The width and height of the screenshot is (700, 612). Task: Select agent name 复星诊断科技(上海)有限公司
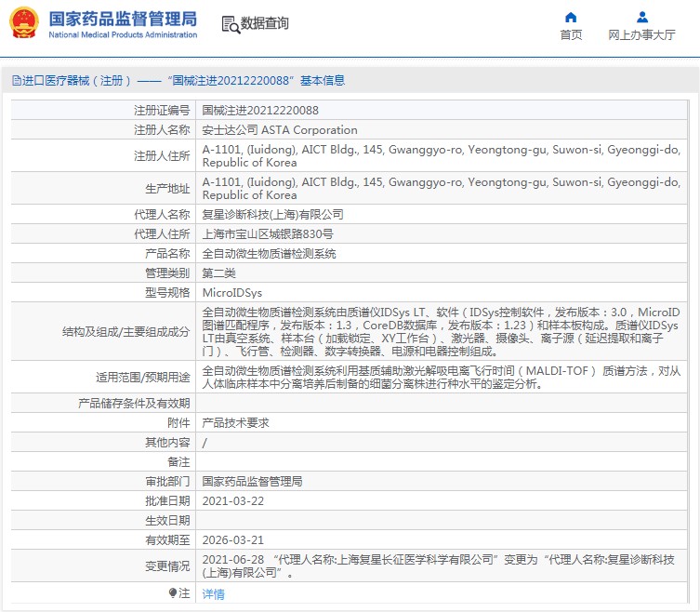(272, 215)
